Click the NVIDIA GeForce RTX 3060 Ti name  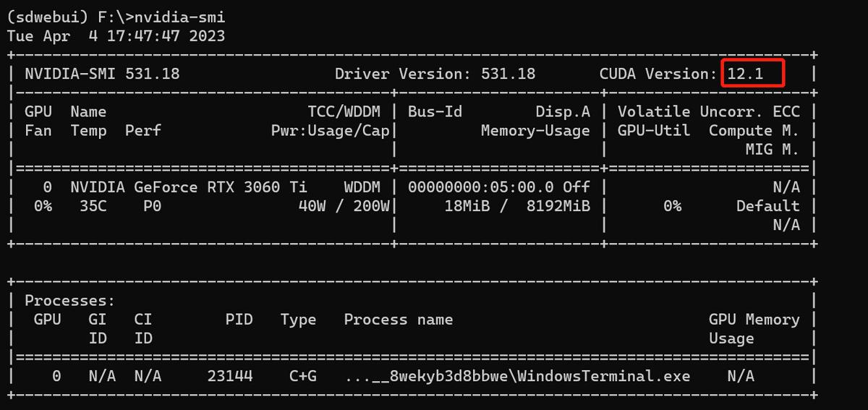[x=188, y=187]
